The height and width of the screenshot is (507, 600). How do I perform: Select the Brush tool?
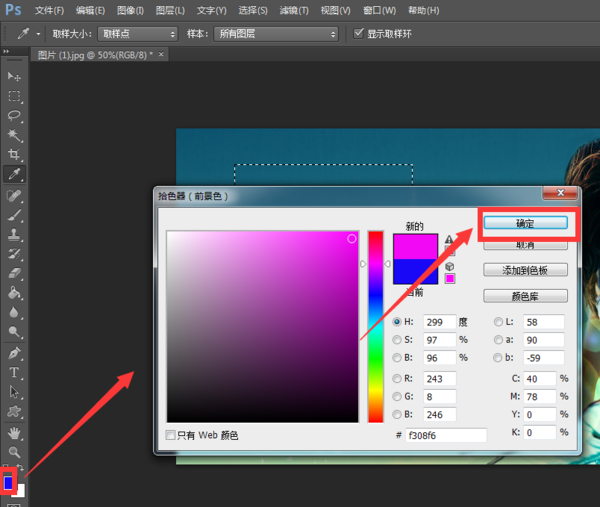pos(14,214)
